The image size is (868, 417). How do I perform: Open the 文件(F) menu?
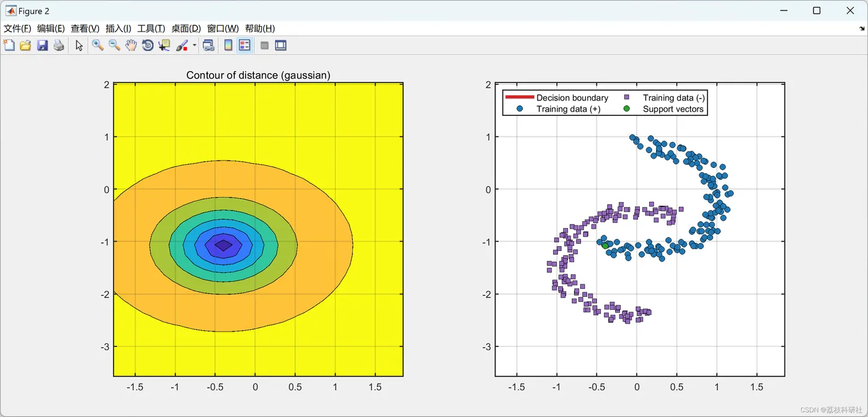pos(17,29)
